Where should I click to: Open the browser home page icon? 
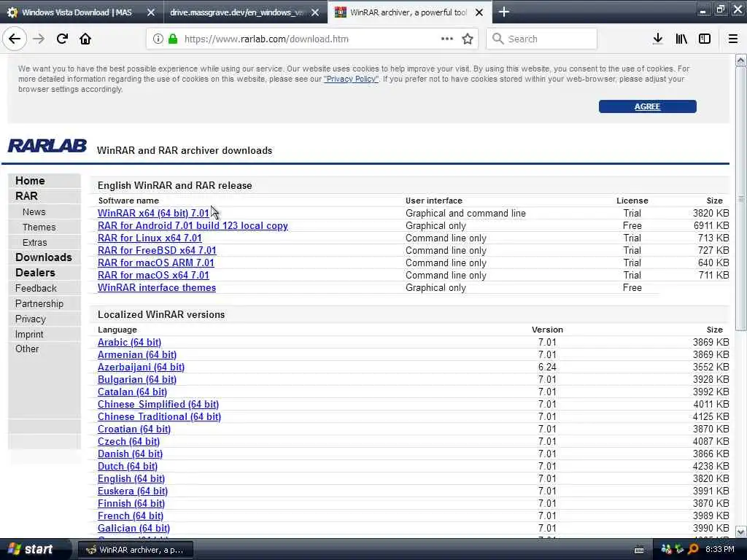coord(85,39)
